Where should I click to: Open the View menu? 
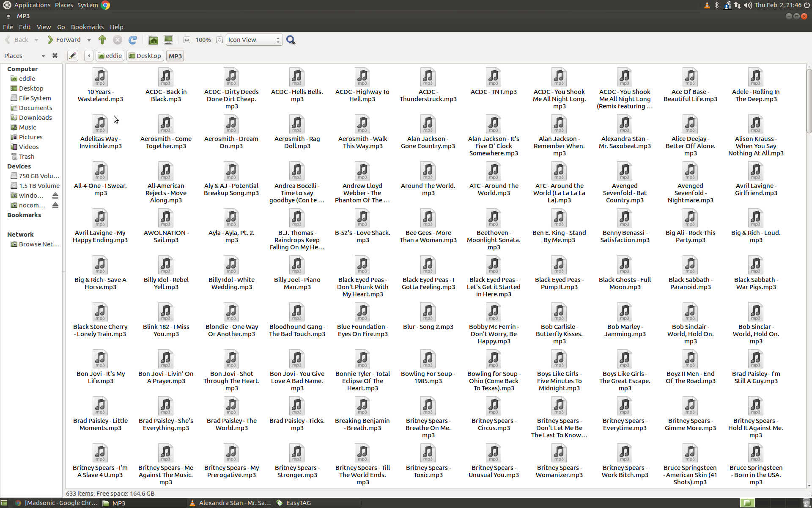[x=44, y=27]
